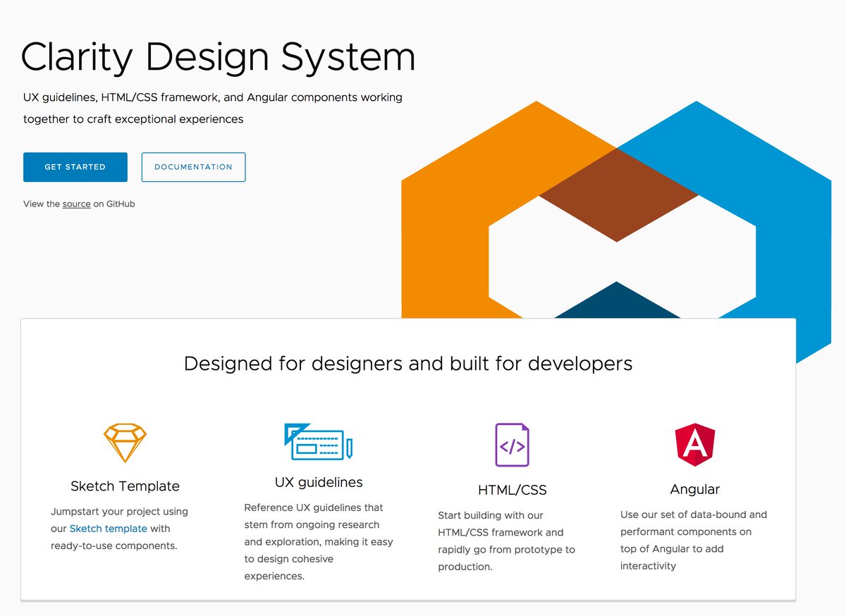Click the HTML/CSS heading
This screenshot has height=616, width=846.
point(513,490)
